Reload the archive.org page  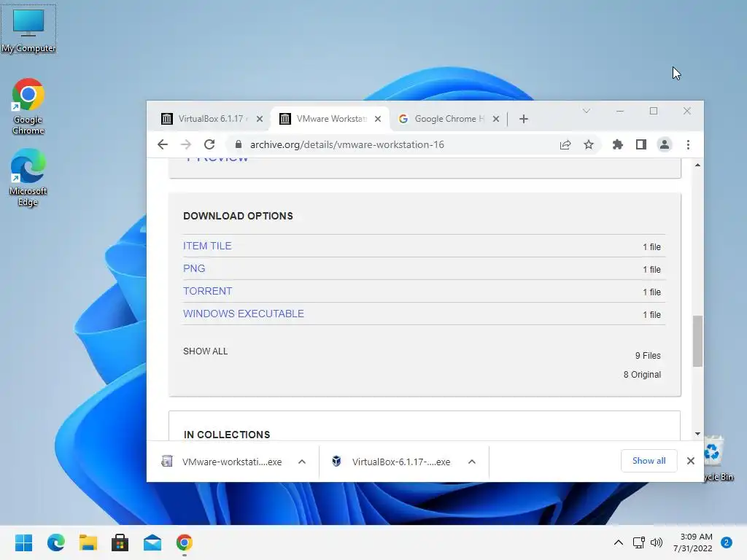(209, 144)
